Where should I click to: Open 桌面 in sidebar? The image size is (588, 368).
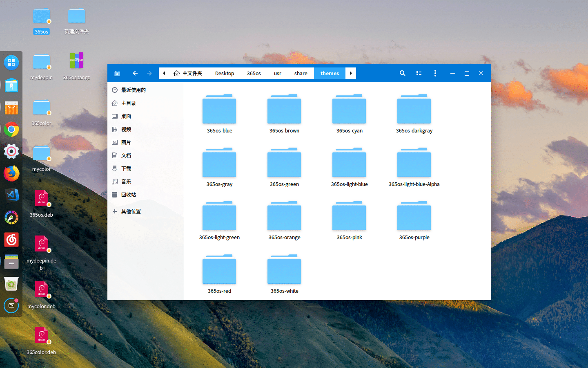pos(146,116)
